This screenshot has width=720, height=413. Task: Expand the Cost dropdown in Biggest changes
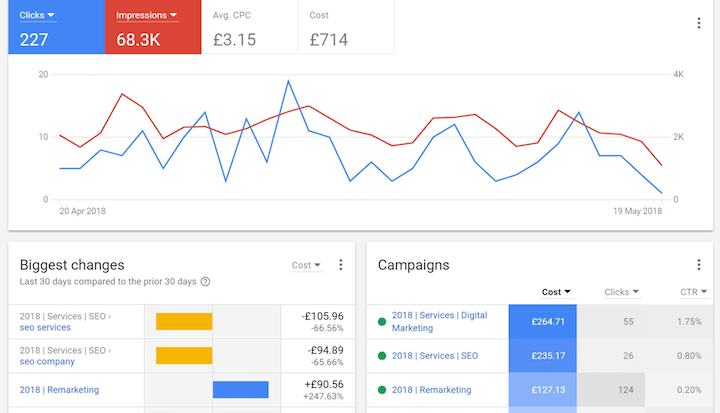(306, 265)
